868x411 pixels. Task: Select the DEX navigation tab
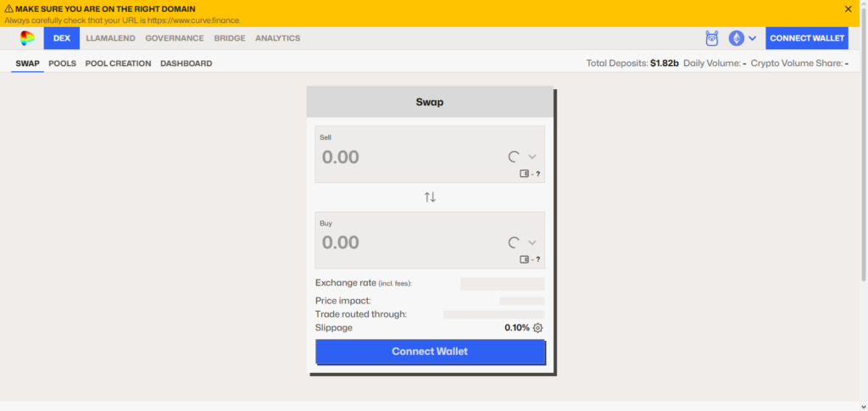62,38
